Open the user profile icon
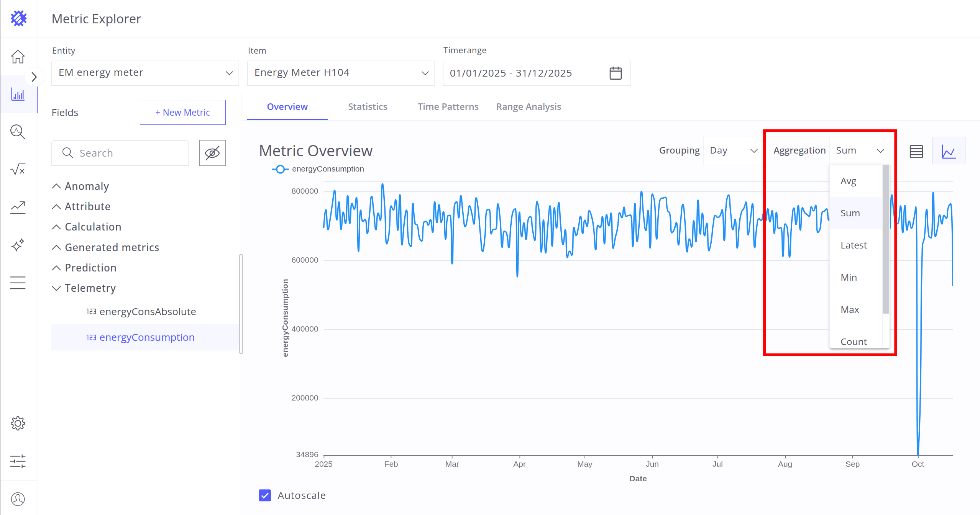Viewport: 980px width, 515px height. pyautogui.click(x=18, y=499)
